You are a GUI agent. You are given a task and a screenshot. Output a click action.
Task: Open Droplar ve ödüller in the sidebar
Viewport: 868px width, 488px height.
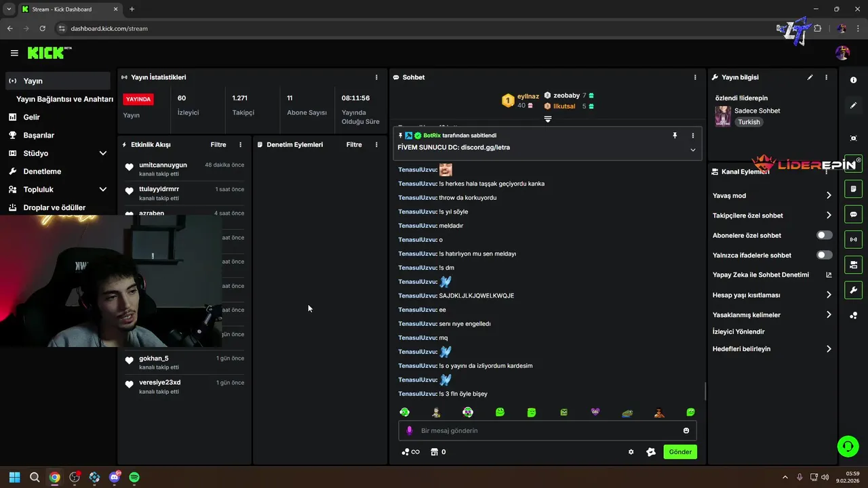(x=58, y=207)
